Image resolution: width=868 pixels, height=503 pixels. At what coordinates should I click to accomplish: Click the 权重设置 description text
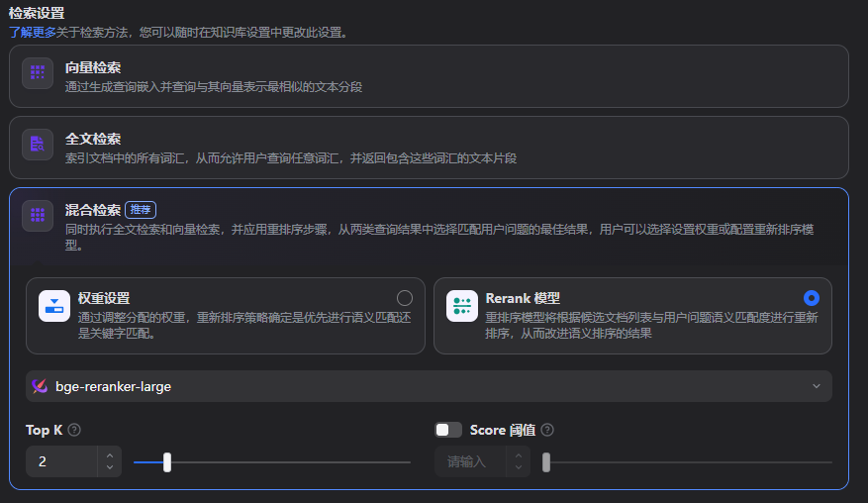pyautogui.click(x=244, y=325)
